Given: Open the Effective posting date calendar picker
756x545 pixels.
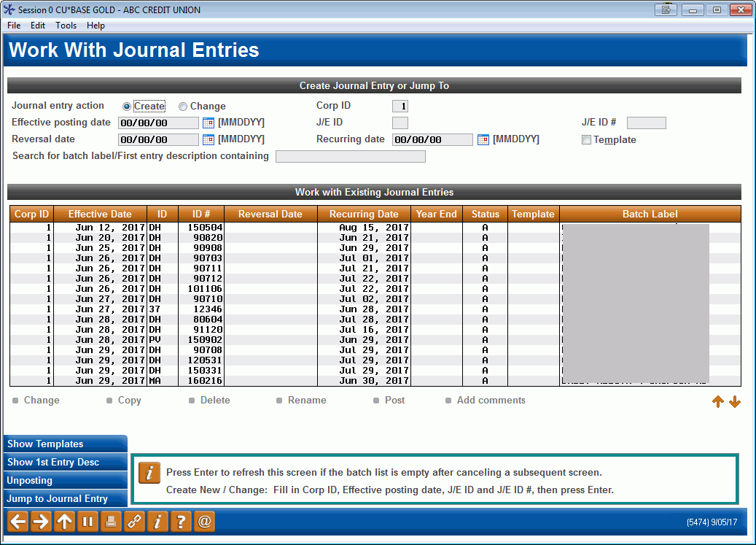Looking at the screenshot, I should 208,123.
